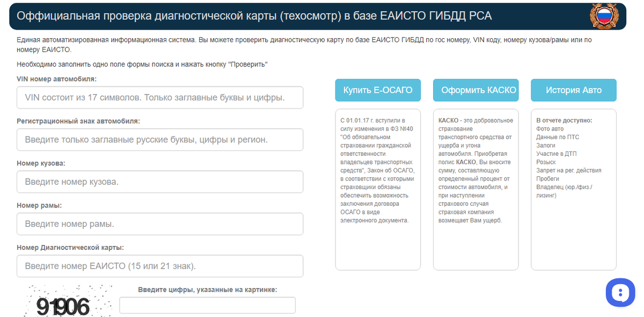The image size is (644, 317).
Task: Click the 'VIN номер автомобиля:' label
Action: (56, 79)
